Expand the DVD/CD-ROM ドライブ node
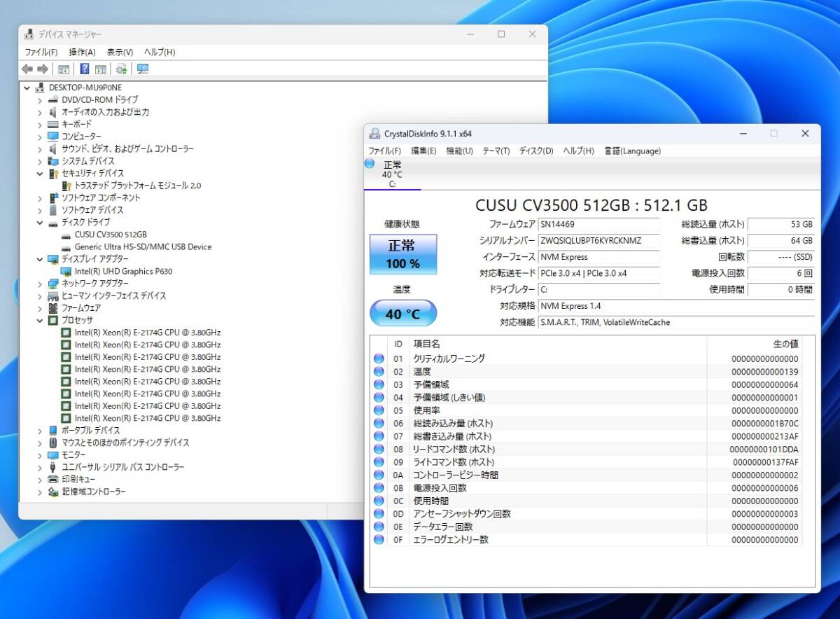This screenshot has height=619, width=840. click(40, 99)
